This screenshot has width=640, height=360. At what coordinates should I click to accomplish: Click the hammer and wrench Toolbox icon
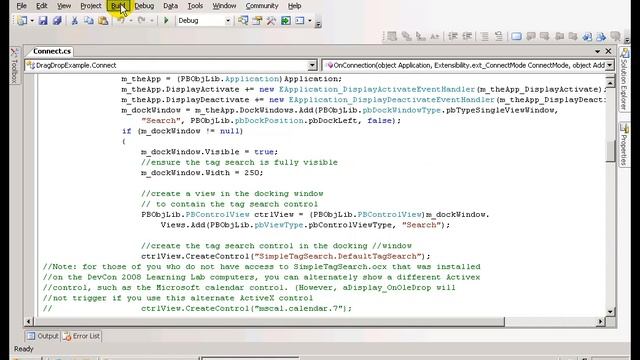click(271, 20)
